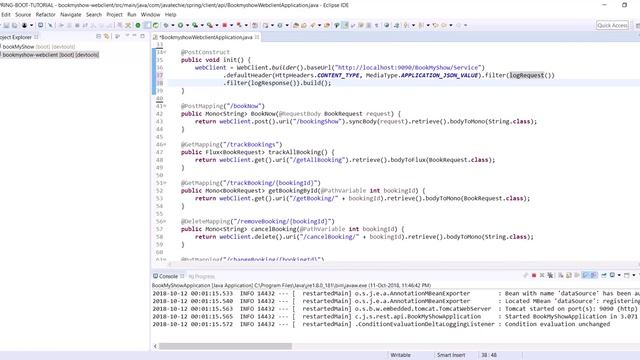The width and height of the screenshot is (640, 360).
Task: Click the Writable status bar entry
Action: tap(400, 355)
